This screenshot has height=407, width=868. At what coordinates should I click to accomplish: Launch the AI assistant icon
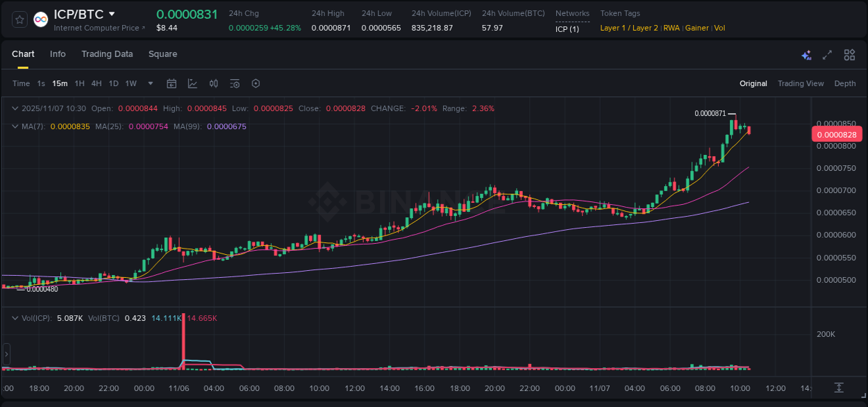[x=806, y=54]
